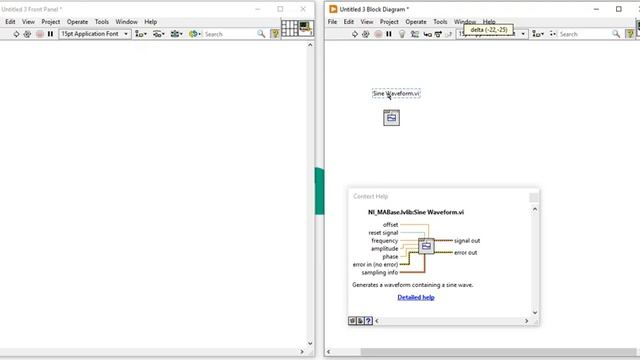Click Front Panel scroll right arrow
This screenshot has width=640, height=360.
pyautogui.click(x=302, y=352)
